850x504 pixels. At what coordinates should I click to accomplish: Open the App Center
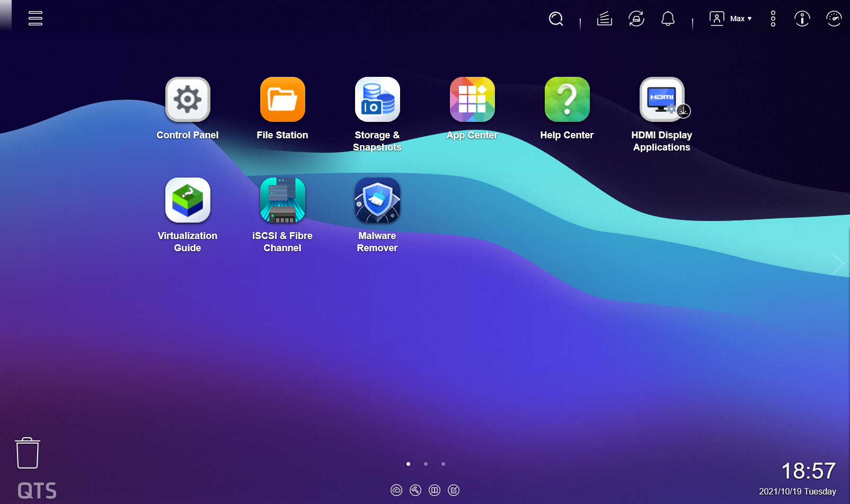[x=472, y=100]
